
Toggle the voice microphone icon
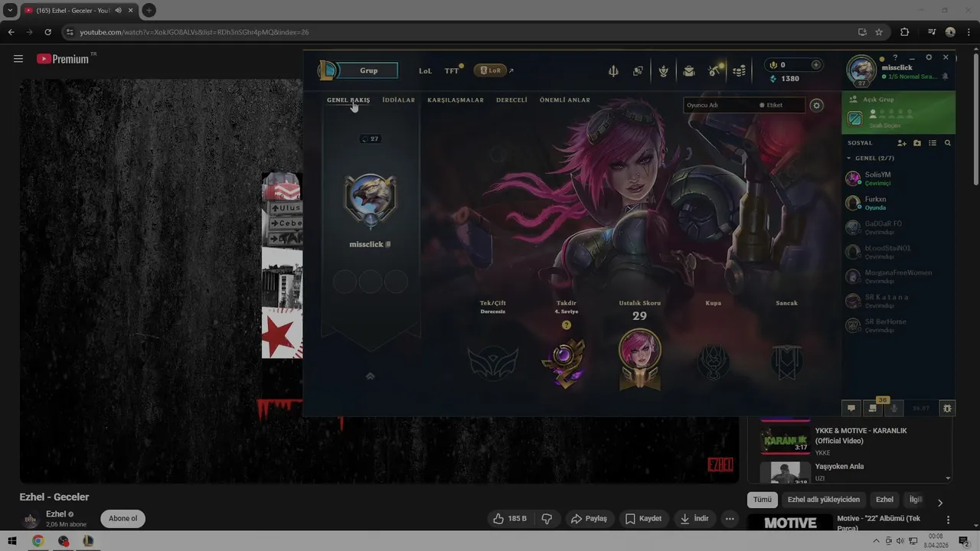click(x=894, y=409)
